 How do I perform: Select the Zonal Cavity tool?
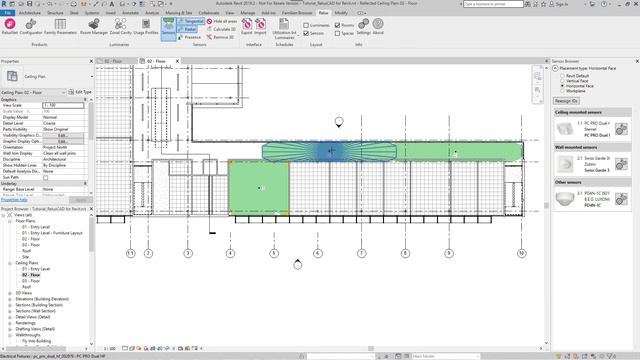click(120, 26)
